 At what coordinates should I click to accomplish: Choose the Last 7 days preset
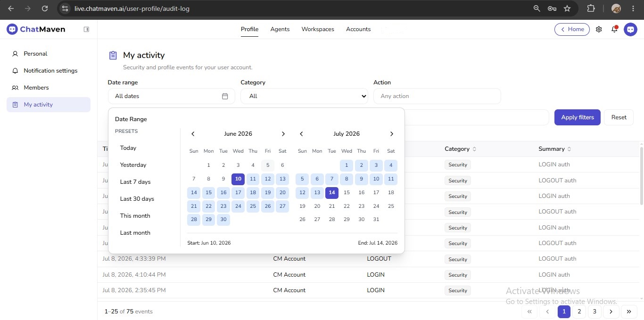(135, 182)
